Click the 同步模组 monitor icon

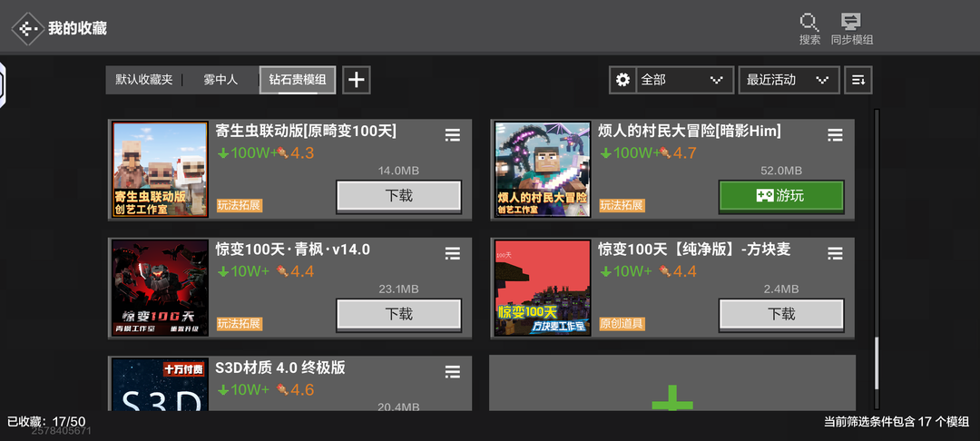[x=851, y=23]
